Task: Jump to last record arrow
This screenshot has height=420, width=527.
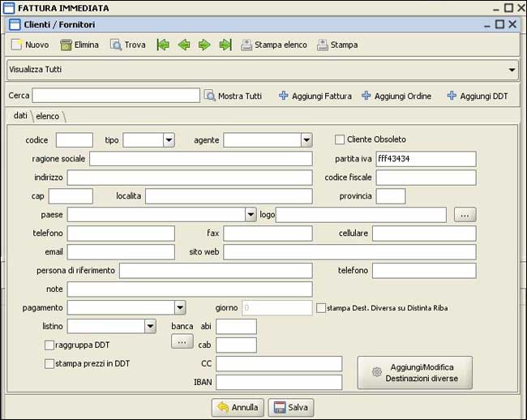Action: click(225, 45)
